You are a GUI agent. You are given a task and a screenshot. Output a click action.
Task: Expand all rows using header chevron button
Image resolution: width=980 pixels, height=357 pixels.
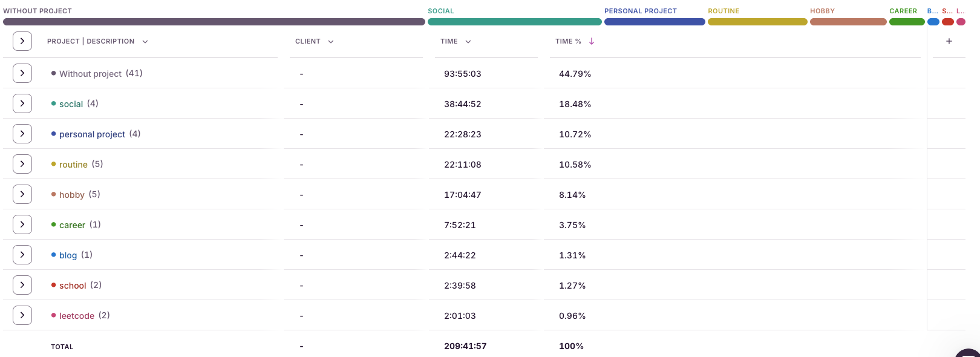coord(22,41)
